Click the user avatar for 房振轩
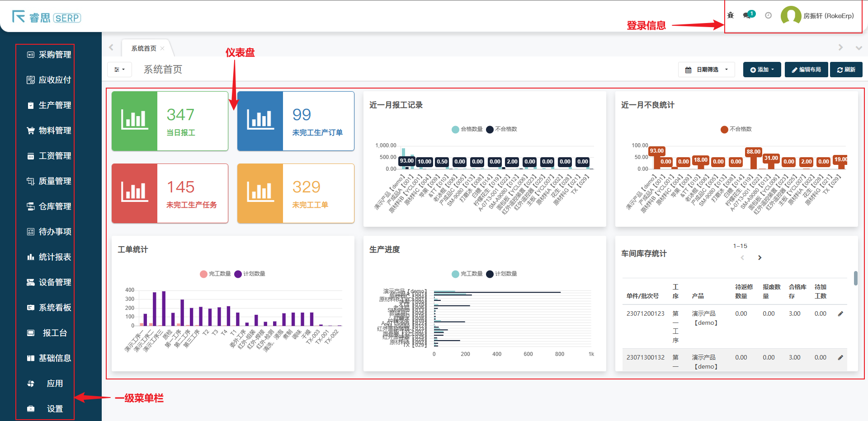Image resolution: width=868 pixels, height=421 pixels. point(791,16)
